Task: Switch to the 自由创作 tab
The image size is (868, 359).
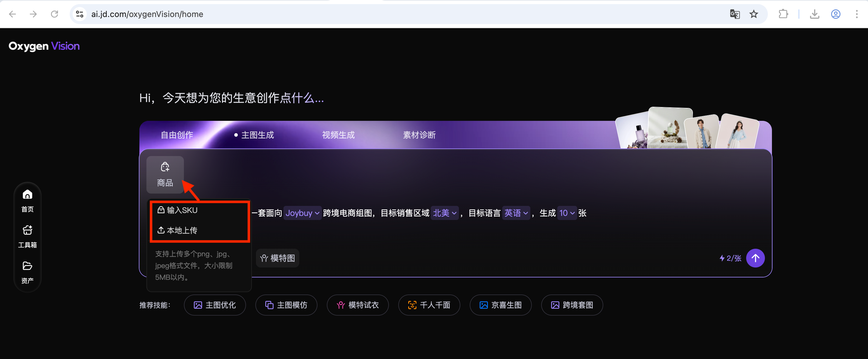Action: 177,135
